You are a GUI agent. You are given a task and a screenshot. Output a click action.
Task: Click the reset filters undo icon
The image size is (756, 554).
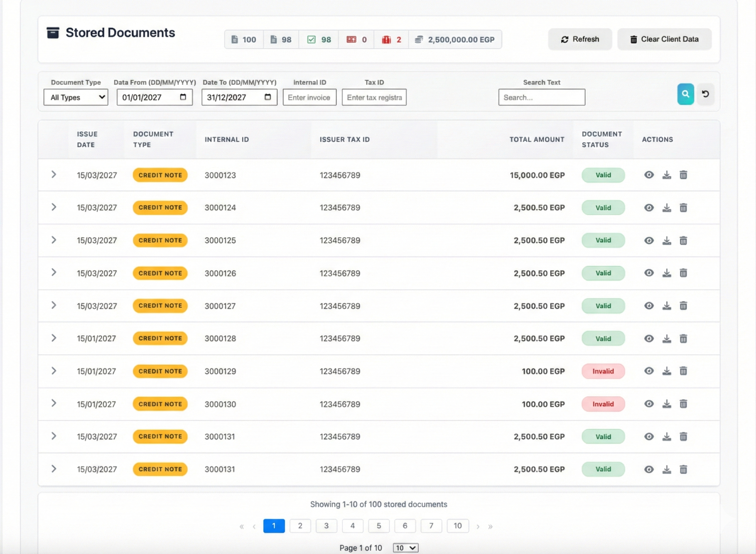point(706,94)
